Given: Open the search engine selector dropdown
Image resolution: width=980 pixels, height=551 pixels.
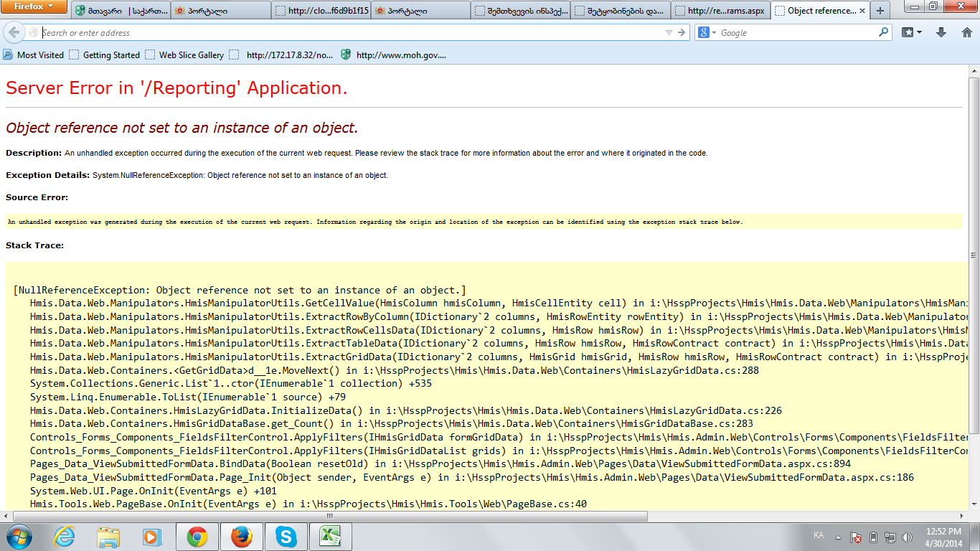Looking at the screenshot, I should click(707, 32).
